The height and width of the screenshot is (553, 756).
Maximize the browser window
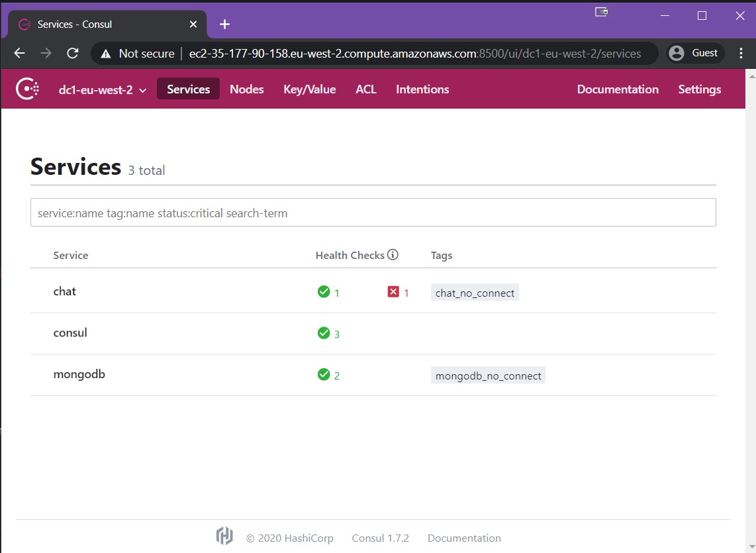coord(702,15)
